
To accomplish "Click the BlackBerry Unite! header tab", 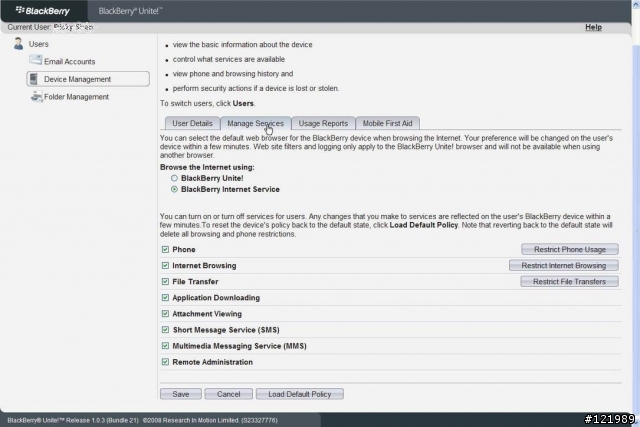I will tap(130, 11).
